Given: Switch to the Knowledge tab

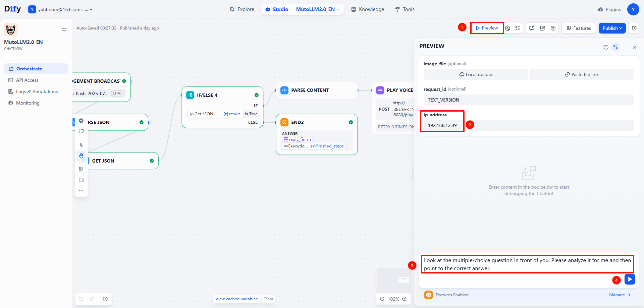Looking at the screenshot, I should tap(368, 9).
